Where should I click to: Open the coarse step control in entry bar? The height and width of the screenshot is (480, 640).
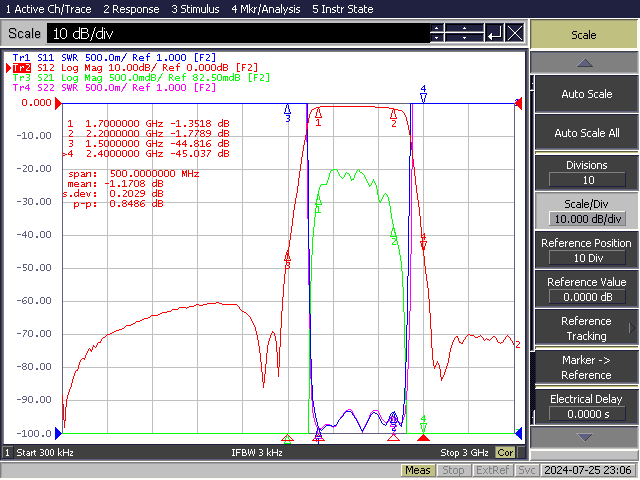[x=464, y=33]
